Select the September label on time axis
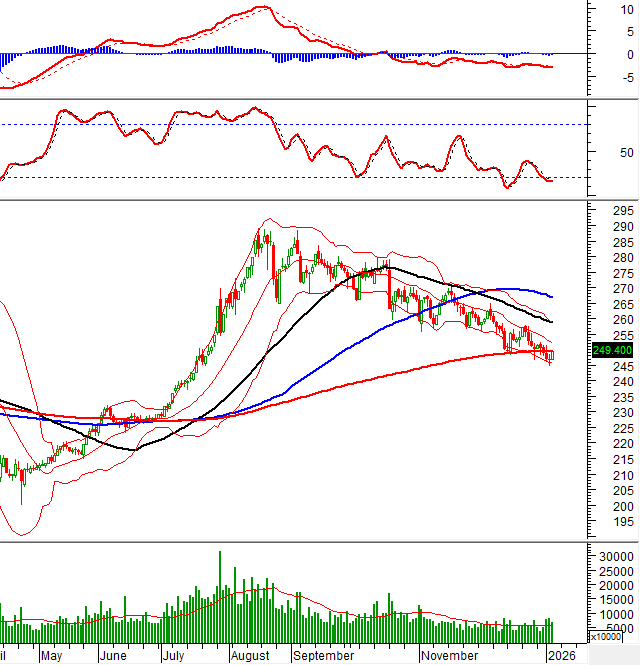 pyautogui.click(x=325, y=656)
